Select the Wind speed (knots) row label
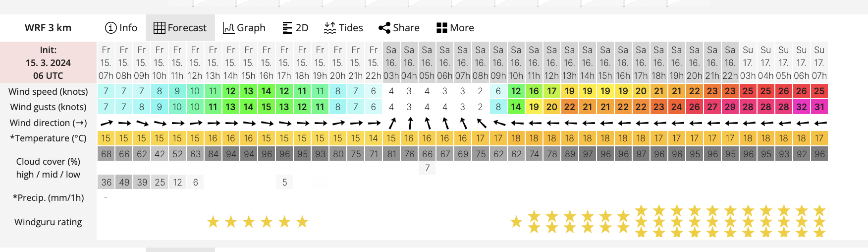 tap(48, 91)
